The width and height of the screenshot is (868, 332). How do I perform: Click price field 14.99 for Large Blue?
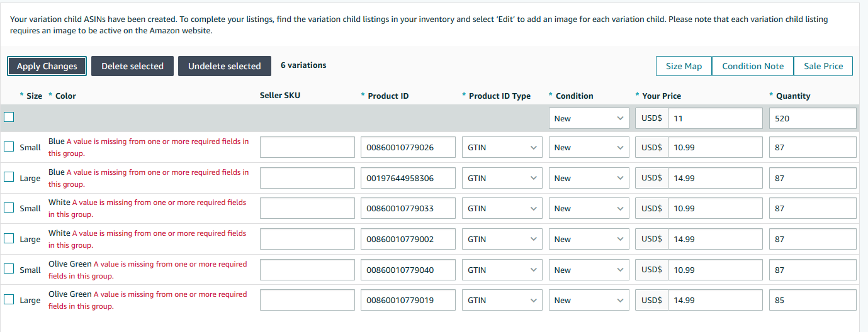pyautogui.click(x=715, y=178)
